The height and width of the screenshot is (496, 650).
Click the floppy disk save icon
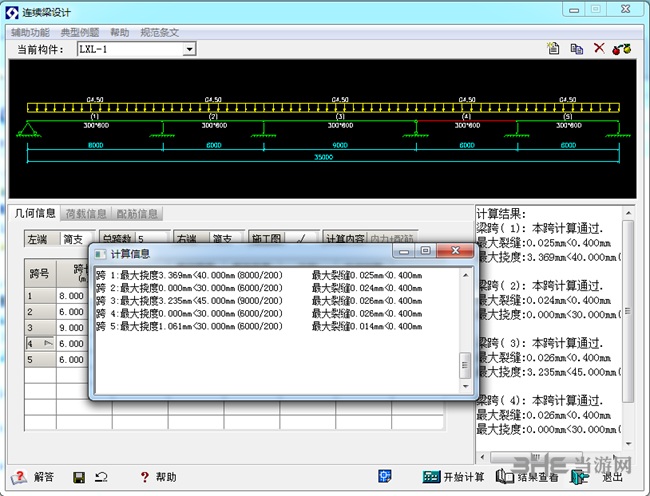pos(79,477)
